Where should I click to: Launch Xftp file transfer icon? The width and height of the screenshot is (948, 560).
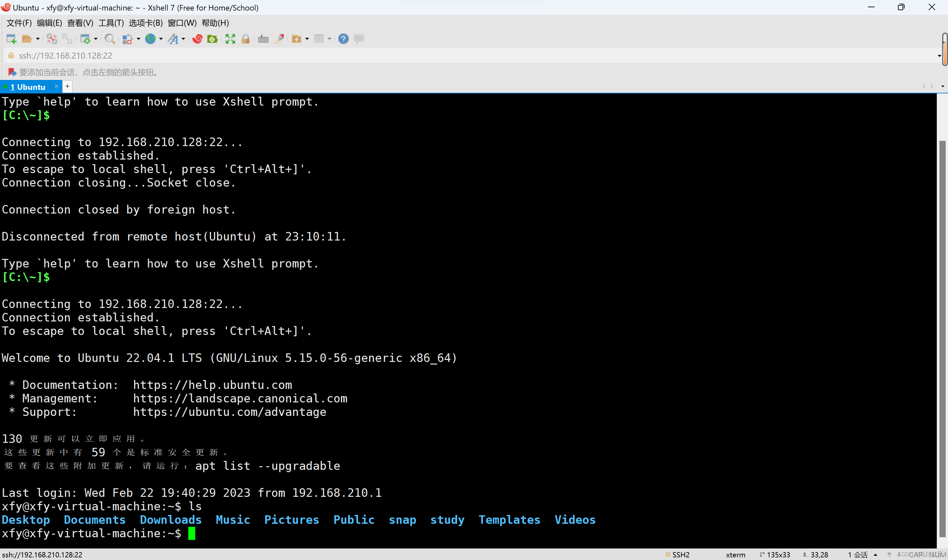pyautogui.click(x=213, y=39)
